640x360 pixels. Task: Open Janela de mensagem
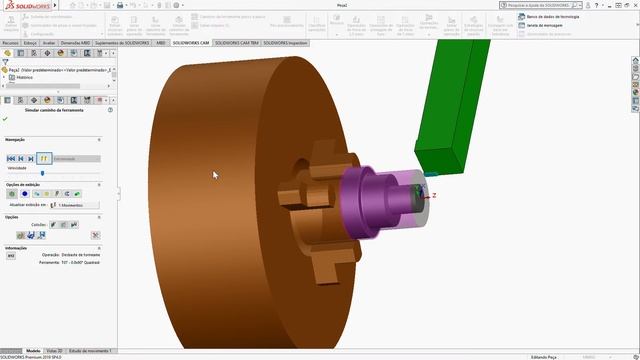click(x=540, y=25)
